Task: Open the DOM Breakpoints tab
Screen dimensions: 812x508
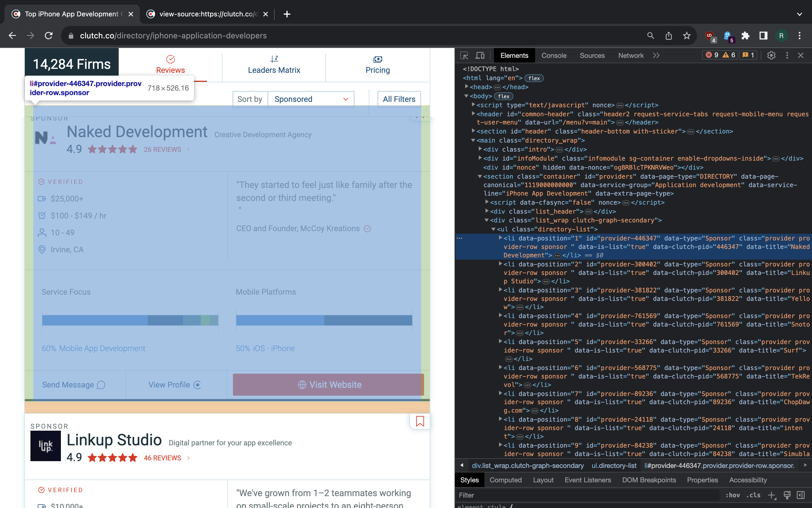Action: click(x=649, y=480)
